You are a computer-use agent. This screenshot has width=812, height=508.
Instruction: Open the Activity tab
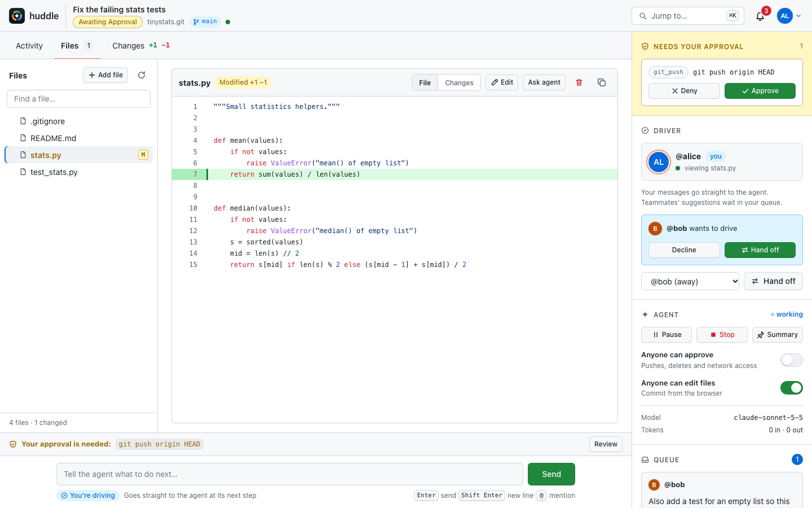click(29, 46)
